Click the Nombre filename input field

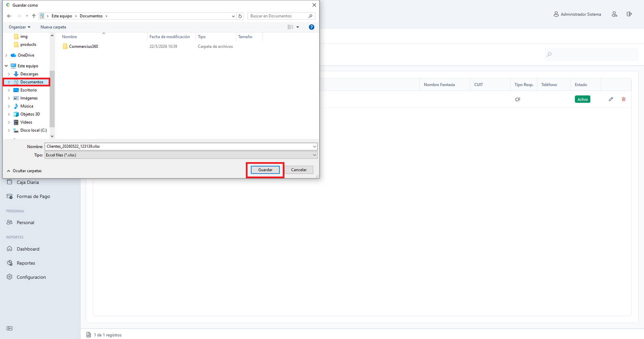(181, 146)
